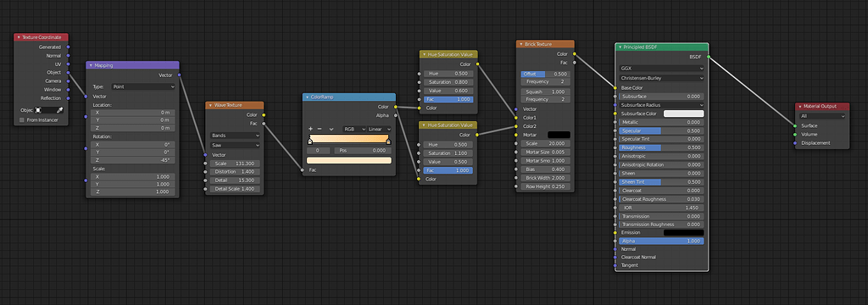Collapse the Mapping node with its triangle
868x305 pixels.
(91, 65)
